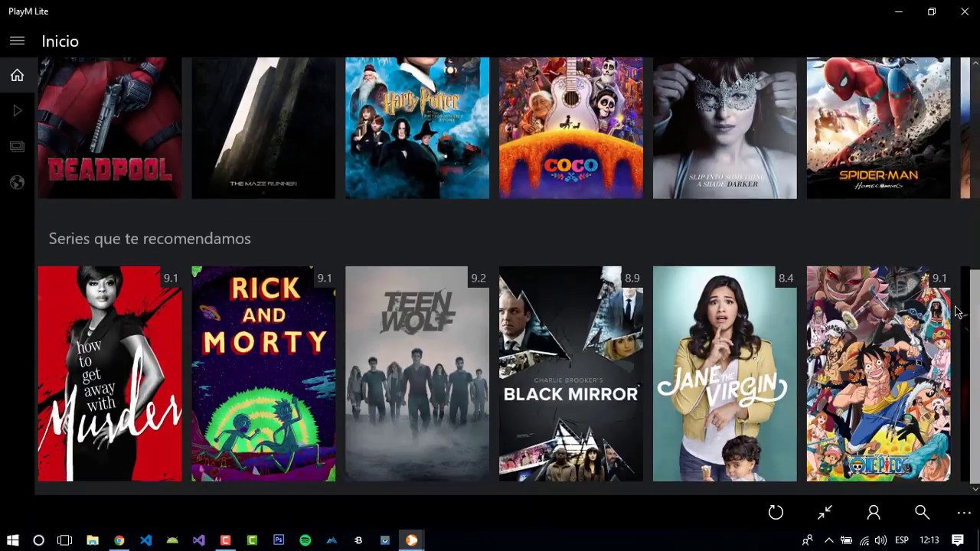Open Cortana search circle in taskbar

(38, 540)
